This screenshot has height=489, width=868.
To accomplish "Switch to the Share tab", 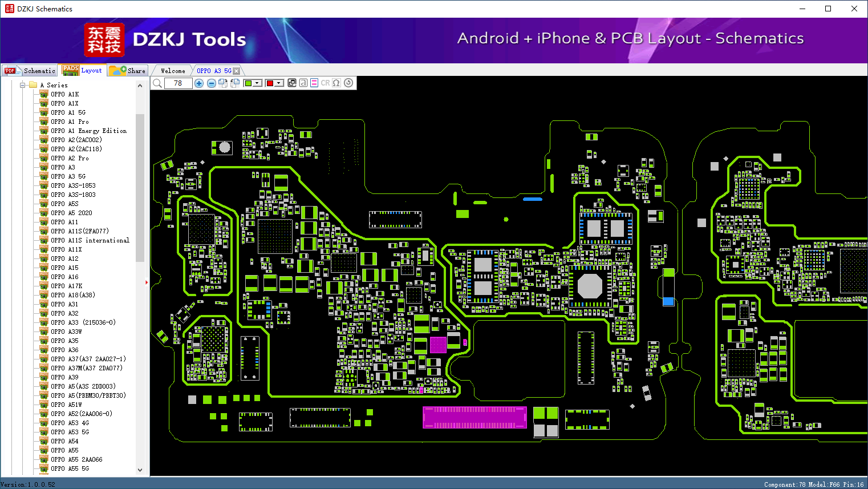I will [128, 70].
